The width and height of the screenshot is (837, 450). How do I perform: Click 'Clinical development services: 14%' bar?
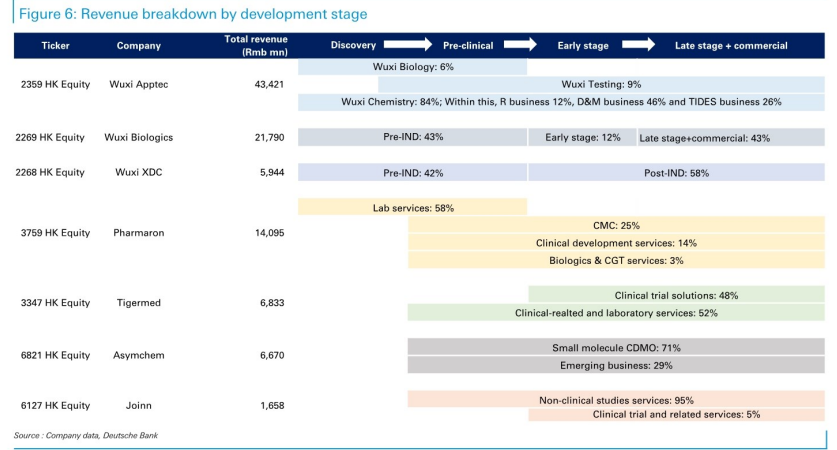tap(616, 242)
